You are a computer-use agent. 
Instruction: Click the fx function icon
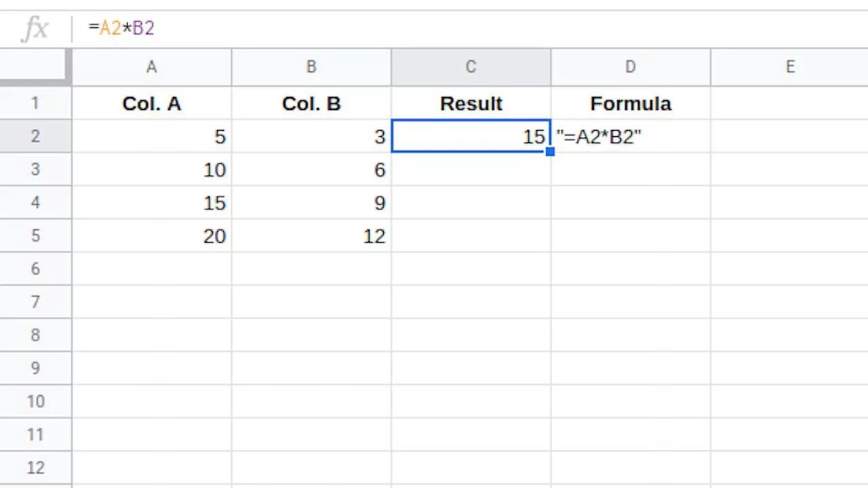click(x=35, y=28)
